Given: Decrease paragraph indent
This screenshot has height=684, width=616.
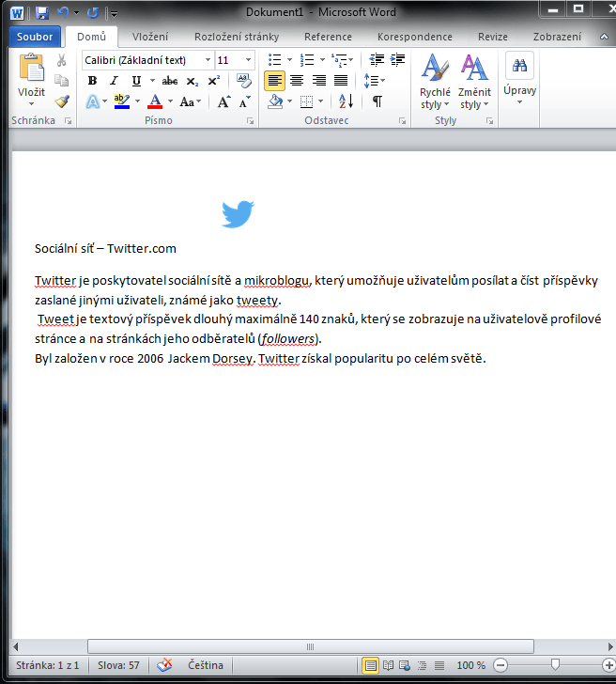Looking at the screenshot, I should [377, 60].
